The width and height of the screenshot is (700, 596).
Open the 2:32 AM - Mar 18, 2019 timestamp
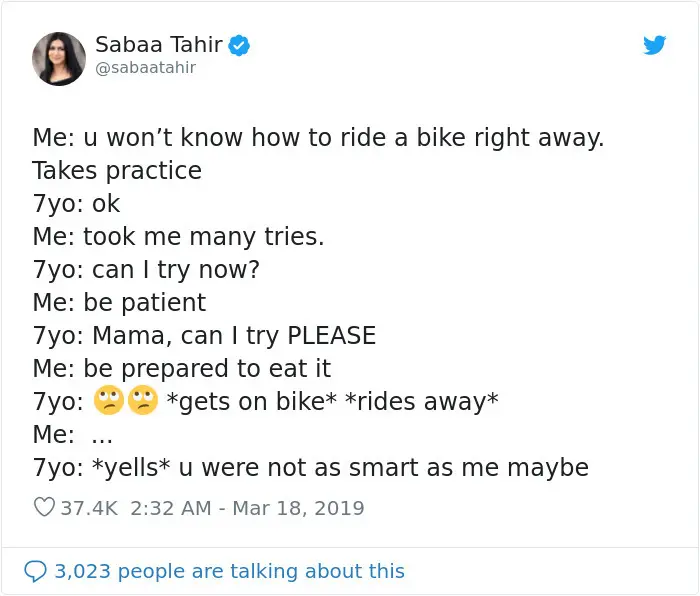click(247, 508)
